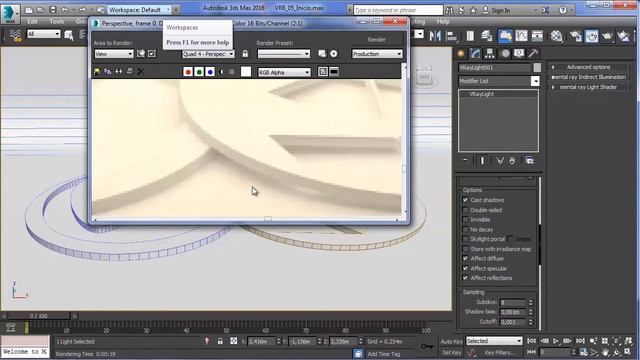The width and height of the screenshot is (640, 360).
Task: Click the Copy Image icon in render window
Action: point(108,71)
